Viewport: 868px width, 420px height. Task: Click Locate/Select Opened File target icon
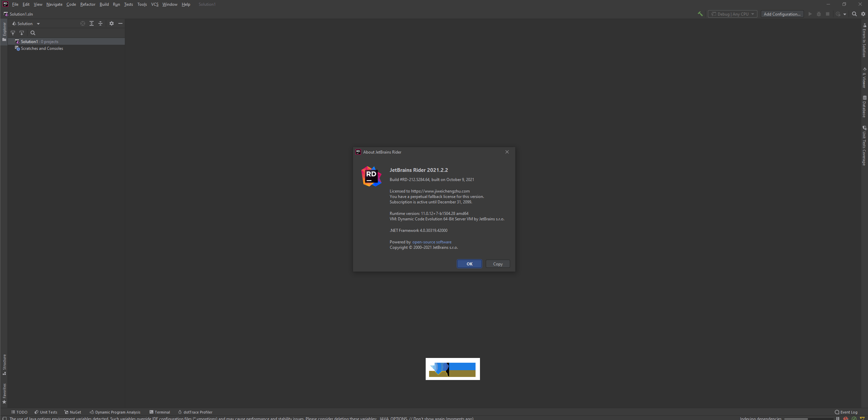click(x=83, y=23)
